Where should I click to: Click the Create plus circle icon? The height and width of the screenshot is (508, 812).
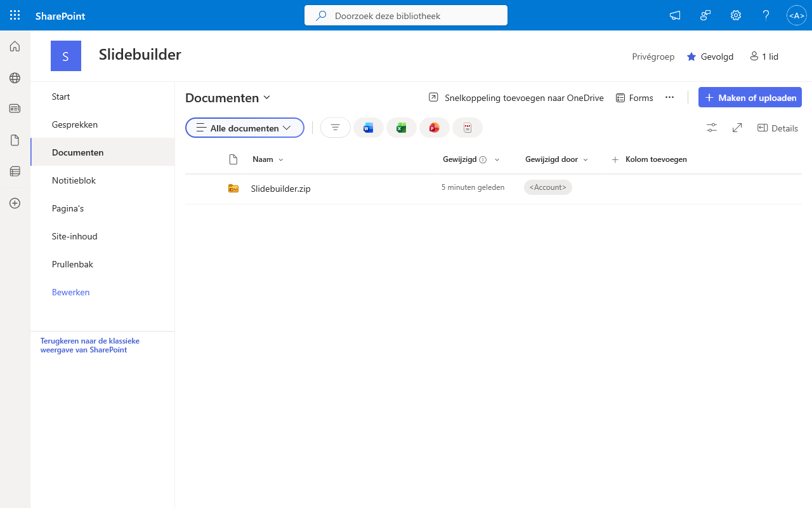(x=15, y=203)
